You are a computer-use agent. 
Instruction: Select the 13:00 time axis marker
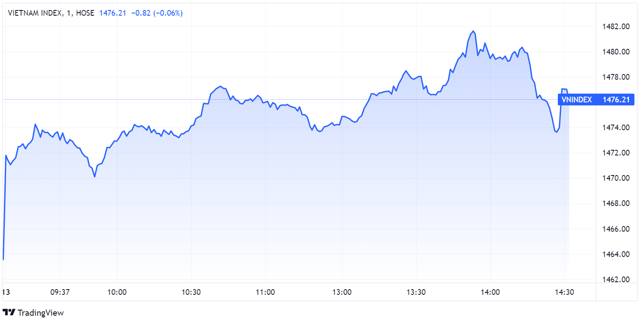(x=342, y=292)
